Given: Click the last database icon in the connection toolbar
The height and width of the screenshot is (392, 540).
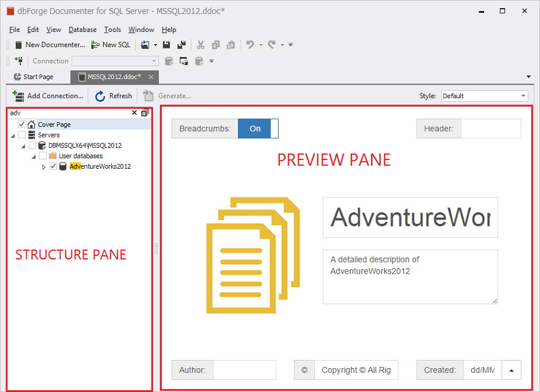Looking at the screenshot, I should (199, 61).
